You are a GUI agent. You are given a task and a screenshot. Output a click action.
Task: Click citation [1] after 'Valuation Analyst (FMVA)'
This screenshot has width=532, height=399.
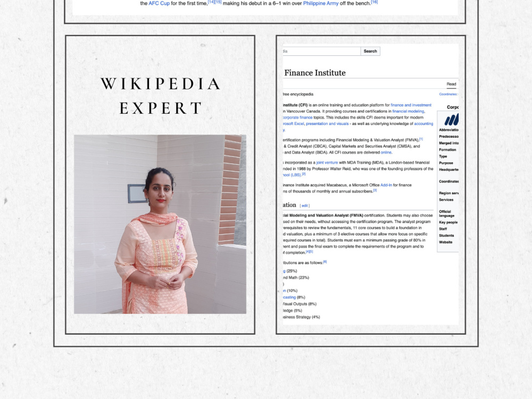[421, 139]
